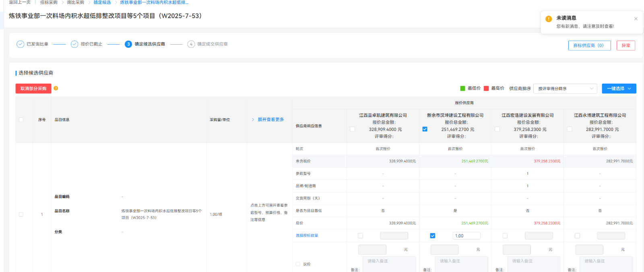This screenshot has width=644, height=272.
Task: Click the 报价已截止 step label
Action: (91, 44)
